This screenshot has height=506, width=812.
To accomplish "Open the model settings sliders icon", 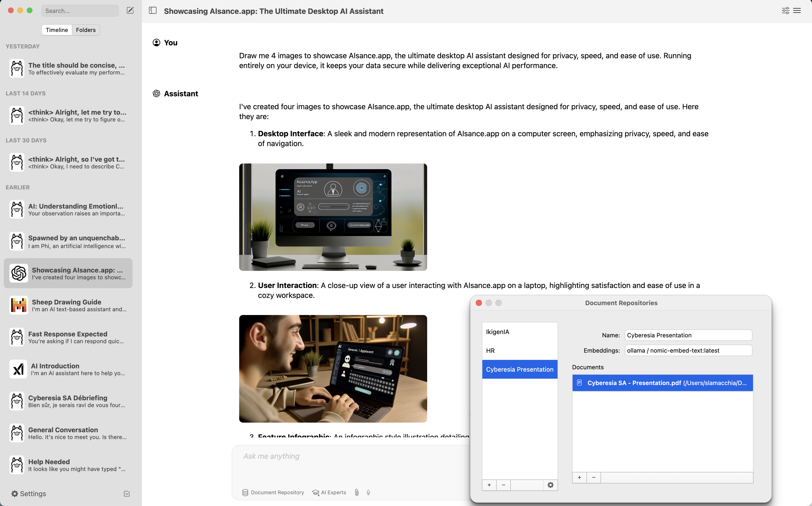I will click(785, 11).
